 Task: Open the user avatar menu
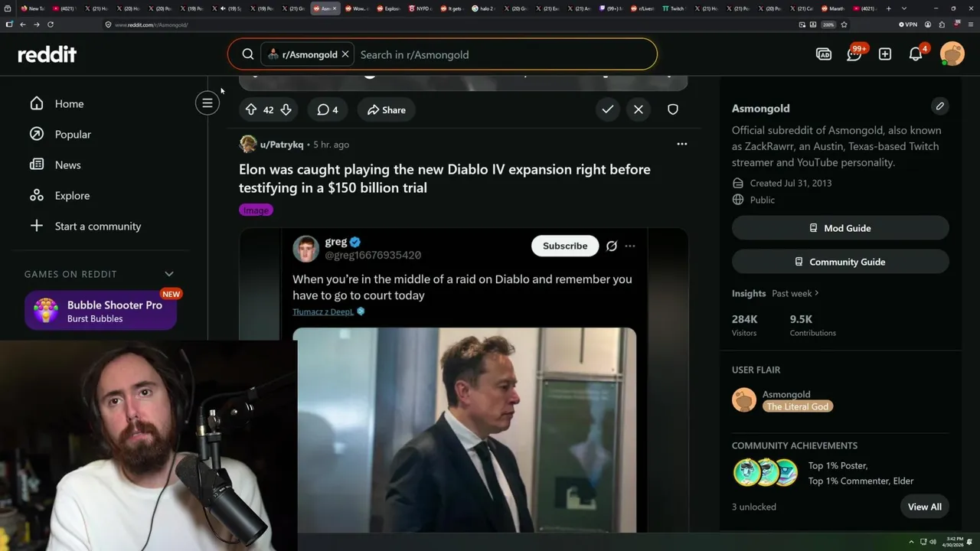(952, 54)
